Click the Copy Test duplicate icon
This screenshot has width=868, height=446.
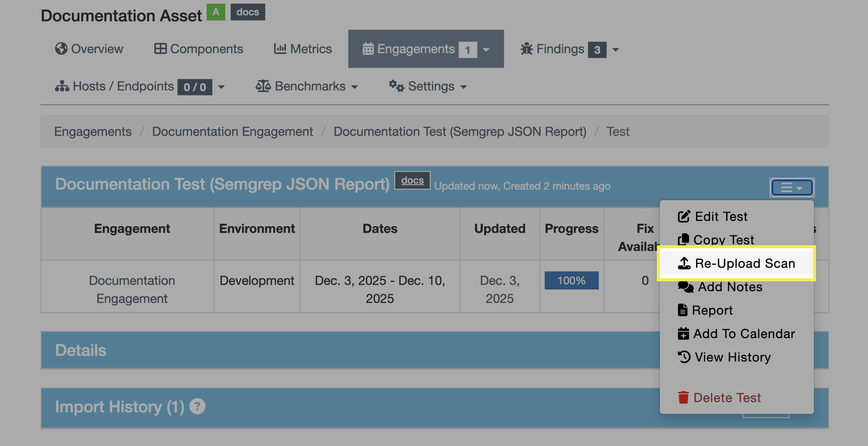click(683, 240)
